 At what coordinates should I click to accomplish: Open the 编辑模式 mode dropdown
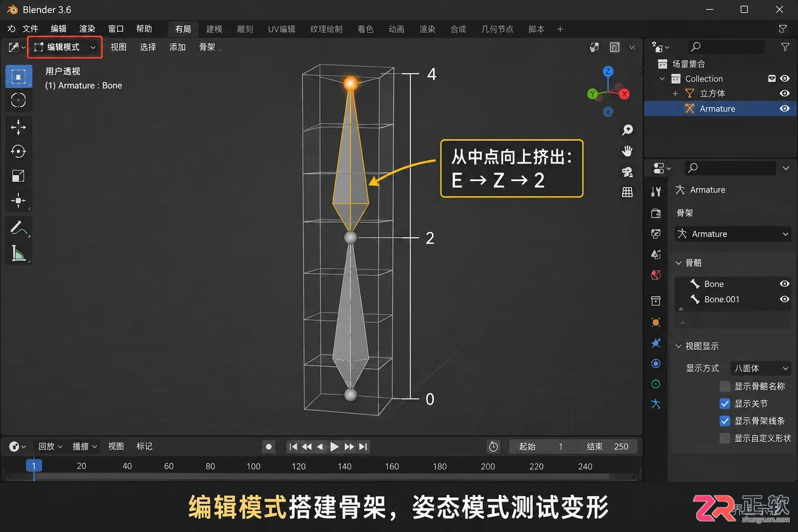coord(65,47)
